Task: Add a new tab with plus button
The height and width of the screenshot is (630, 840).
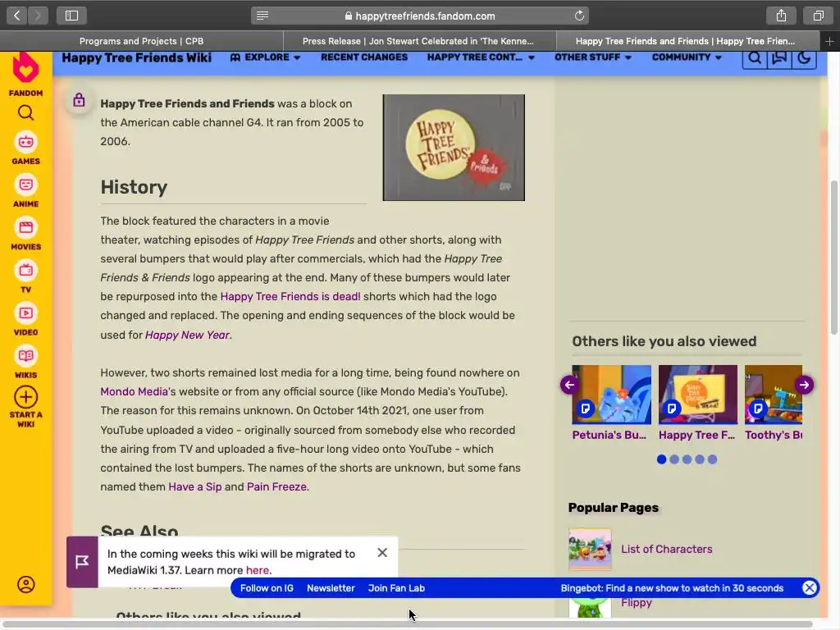Action: [829, 41]
